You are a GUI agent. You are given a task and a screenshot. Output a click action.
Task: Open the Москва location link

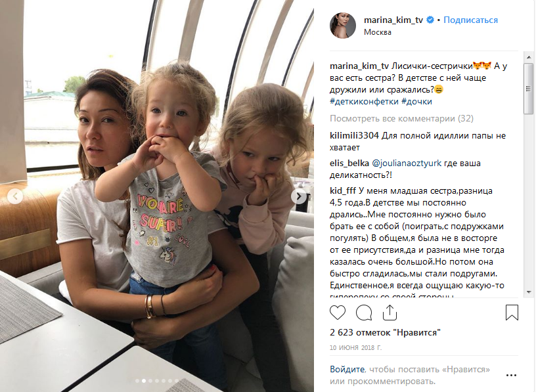[378, 32]
